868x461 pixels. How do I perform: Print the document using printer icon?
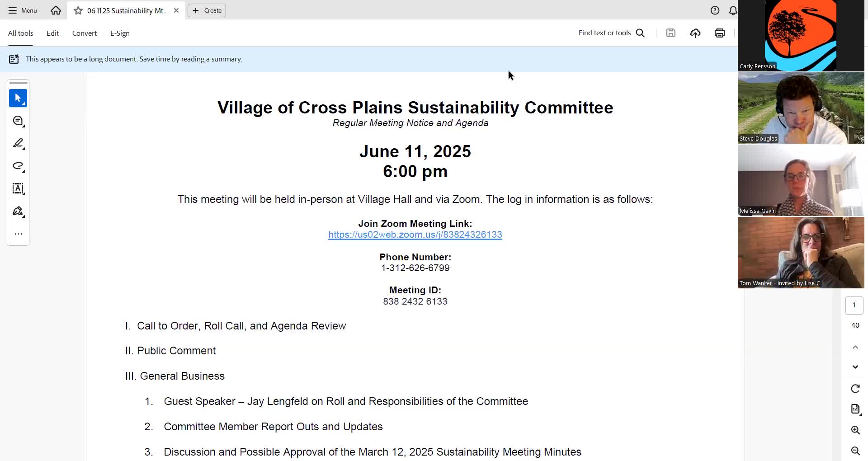(x=720, y=33)
